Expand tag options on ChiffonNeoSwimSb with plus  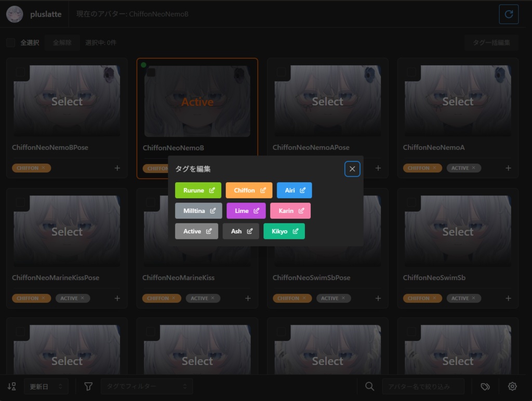[508, 298]
